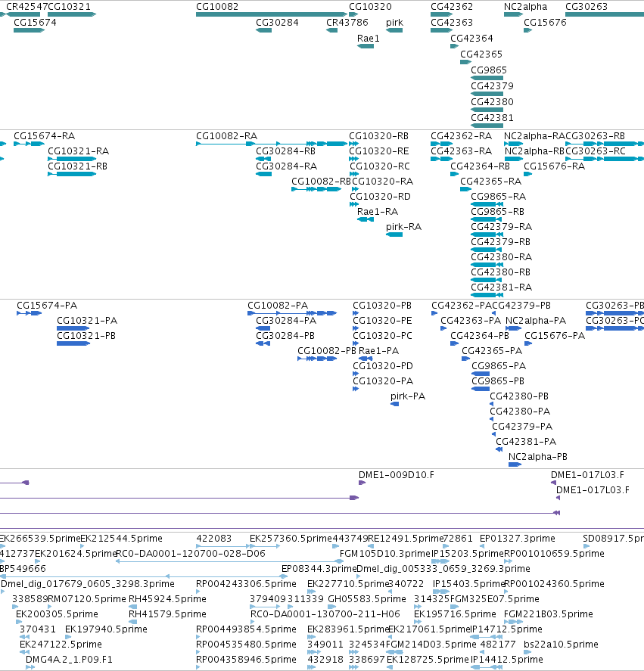Select EST RC0-DA0001-120700-028-D06
The width and height of the screenshot is (644, 671).
click(230, 561)
